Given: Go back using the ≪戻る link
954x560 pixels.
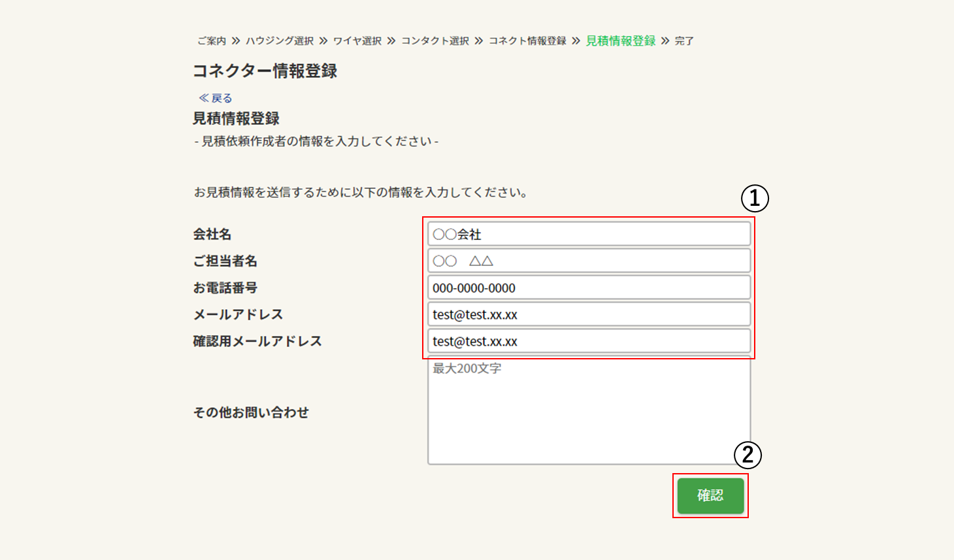Looking at the screenshot, I should coord(216,98).
